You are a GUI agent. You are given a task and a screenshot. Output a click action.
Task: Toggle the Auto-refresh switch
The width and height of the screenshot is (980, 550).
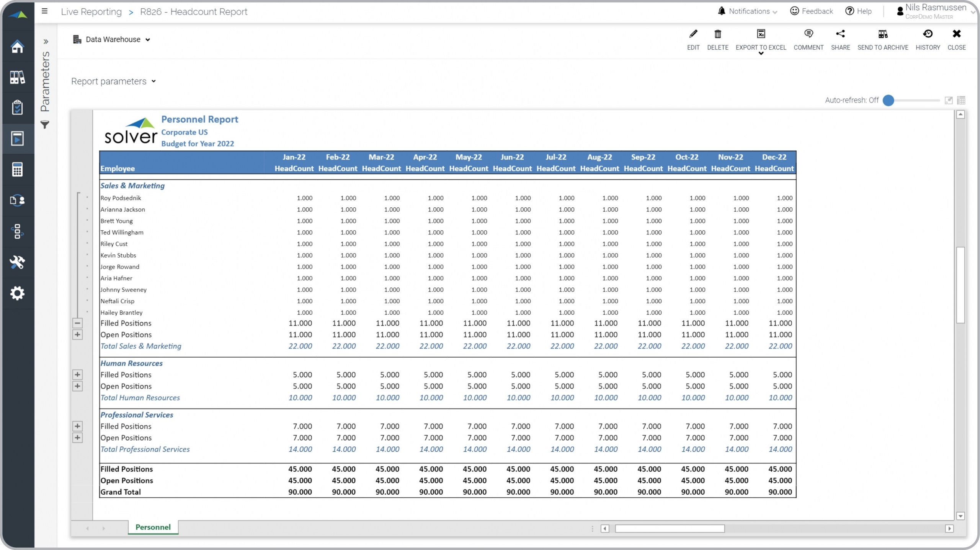889,100
